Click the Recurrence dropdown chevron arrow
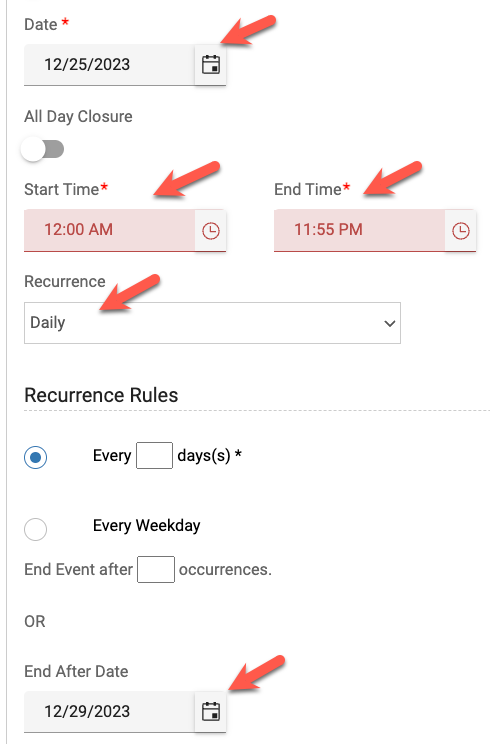490x744 pixels. (x=389, y=324)
